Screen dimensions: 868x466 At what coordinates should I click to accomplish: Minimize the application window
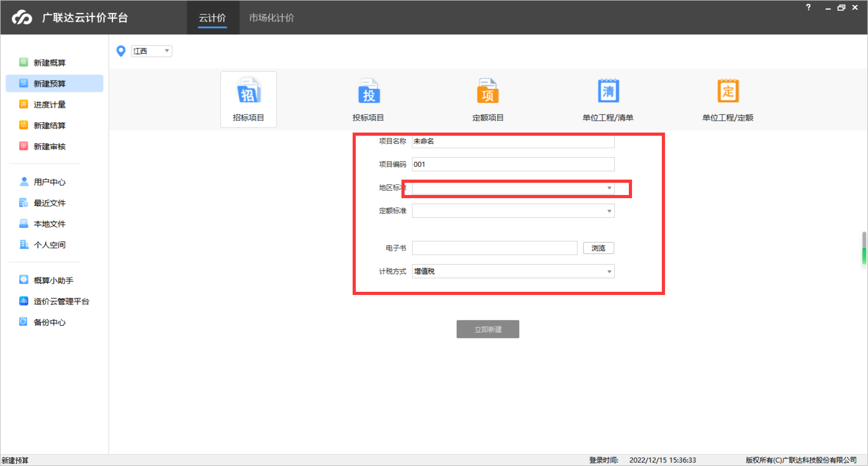click(828, 8)
